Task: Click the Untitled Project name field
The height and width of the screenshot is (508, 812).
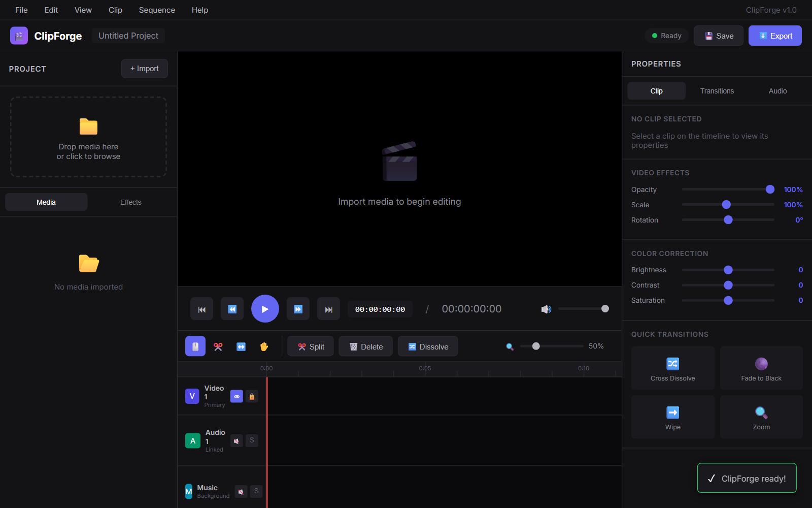Action: 128,36
